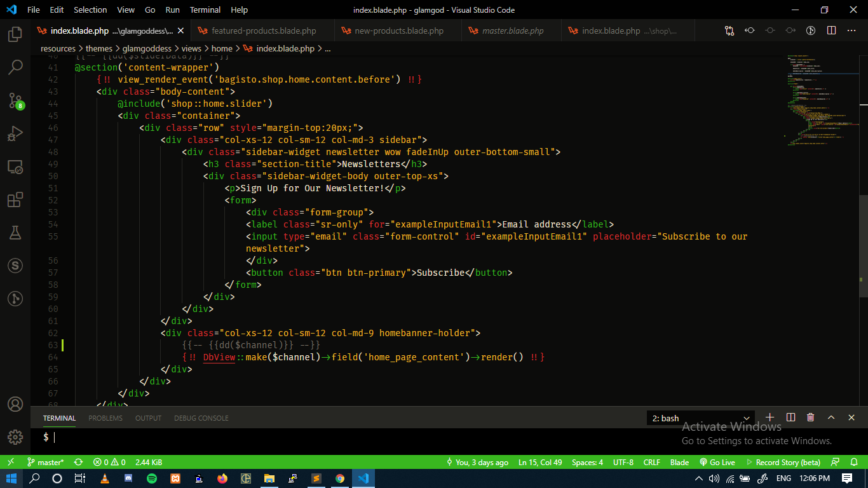Click the 'glamgoddess' breadcrumb

pyautogui.click(x=147, y=48)
